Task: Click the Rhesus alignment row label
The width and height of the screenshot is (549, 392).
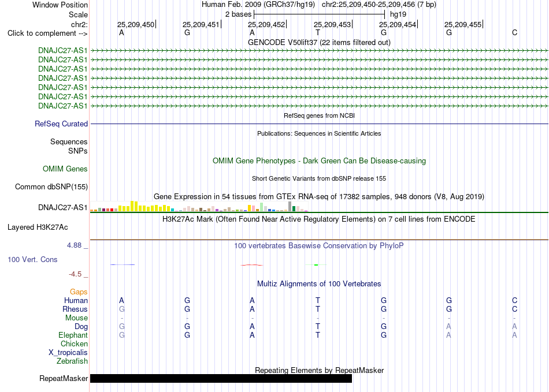Action: pos(75,309)
